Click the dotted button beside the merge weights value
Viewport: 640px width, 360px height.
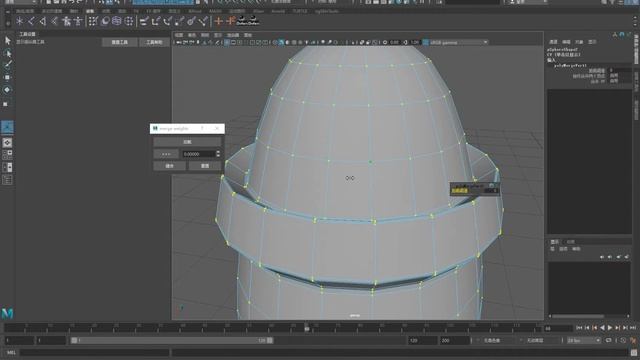(166, 154)
